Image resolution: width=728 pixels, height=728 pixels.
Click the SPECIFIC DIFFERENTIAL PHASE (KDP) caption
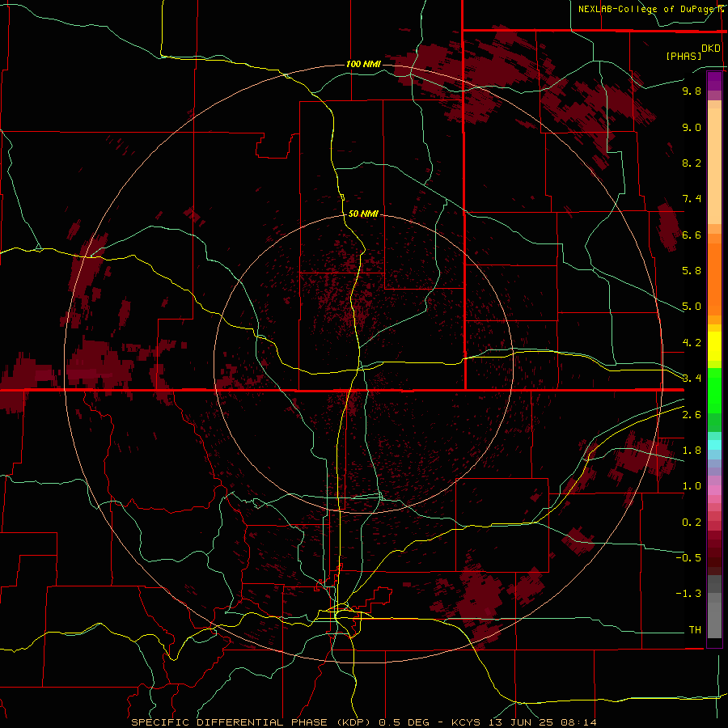click(251, 722)
